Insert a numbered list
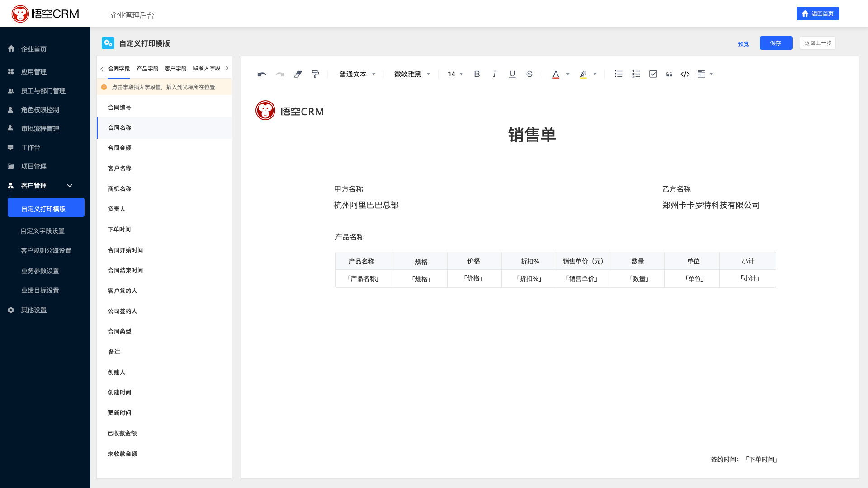 [636, 74]
